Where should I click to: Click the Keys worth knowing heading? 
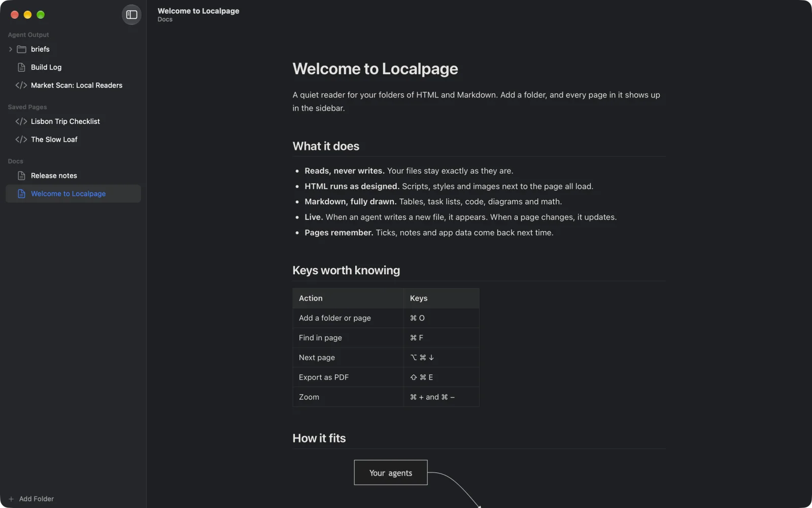coord(346,270)
